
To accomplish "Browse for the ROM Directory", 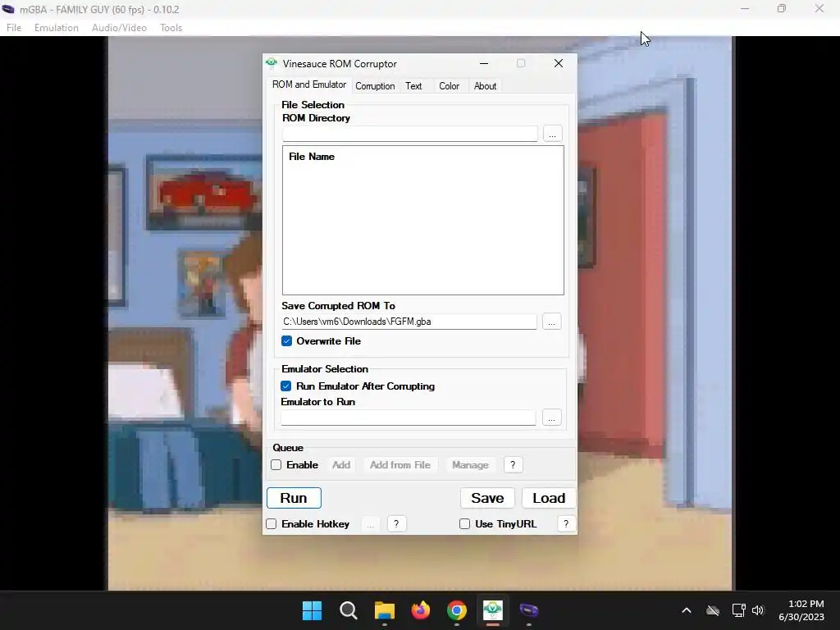I will [552, 134].
